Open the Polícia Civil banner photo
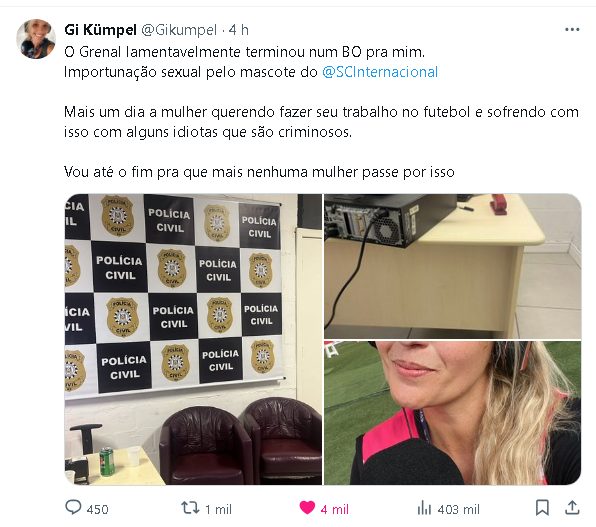Image resolution: width=596 pixels, height=527 pixels. (x=193, y=339)
